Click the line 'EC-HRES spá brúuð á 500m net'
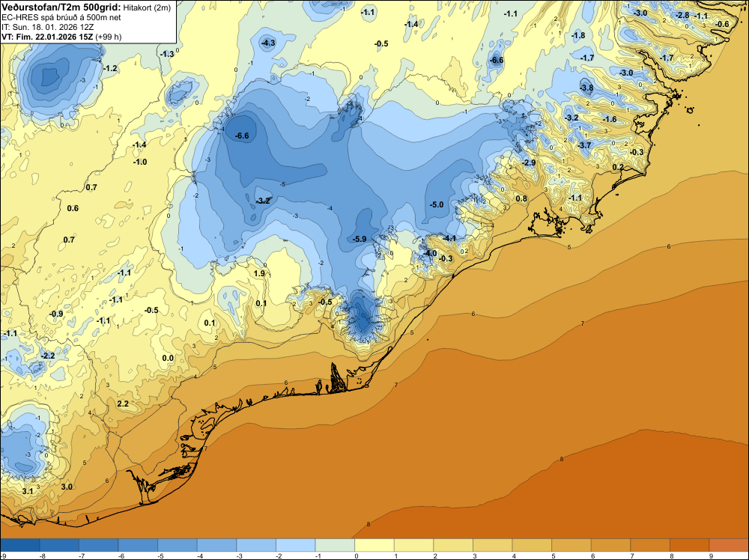The width and height of the screenshot is (749, 560). pyautogui.click(x=61, y=18)
